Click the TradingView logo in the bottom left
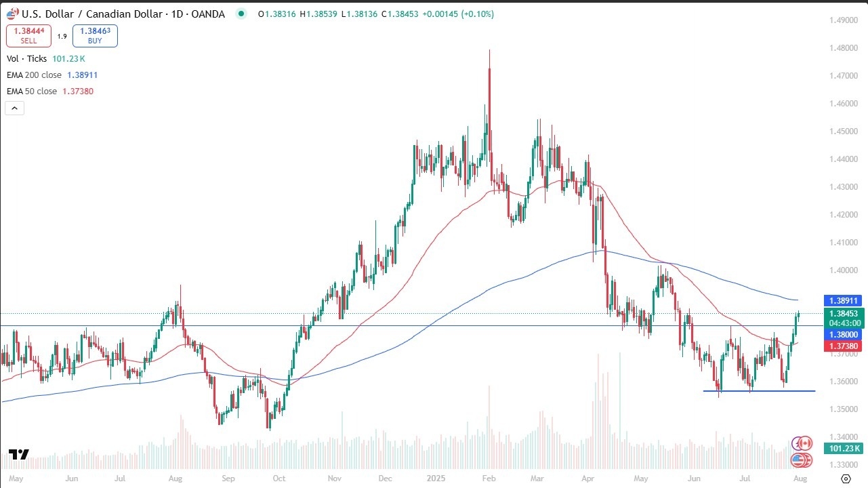This screenshot has width=868, height=488. (18, 455)
